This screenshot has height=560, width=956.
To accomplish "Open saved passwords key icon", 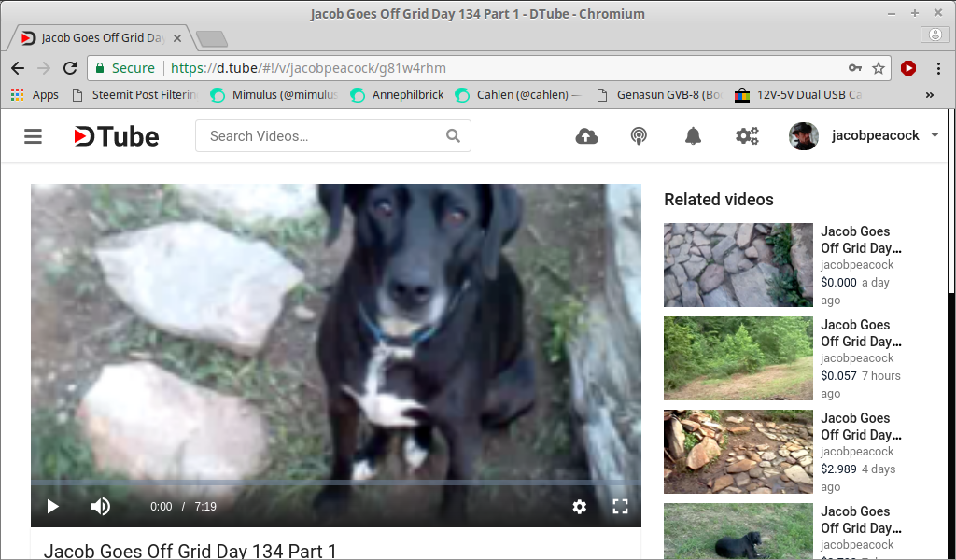I will (855, 68).
